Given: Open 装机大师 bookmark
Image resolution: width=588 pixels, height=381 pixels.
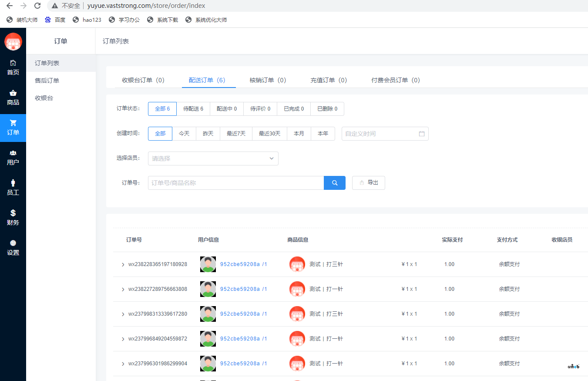Looking at the screenshot, I should tap(22, 20).
